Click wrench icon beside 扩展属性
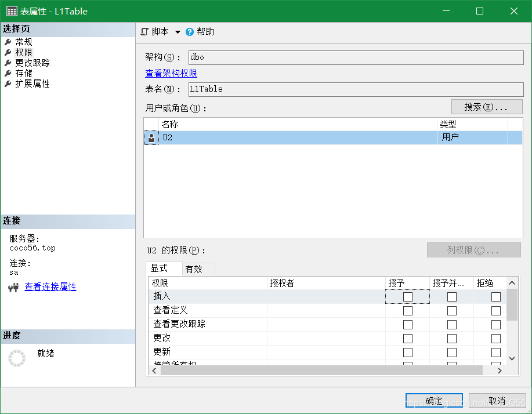532x414 pixels. click(x=8, y=83)
